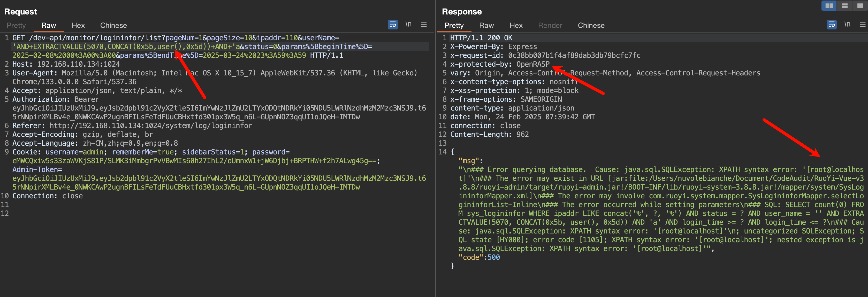Viewport: 868px width, 297px height.
Task: Click the HTTP/1.1 200 OK status line
Action: [481, 38]
